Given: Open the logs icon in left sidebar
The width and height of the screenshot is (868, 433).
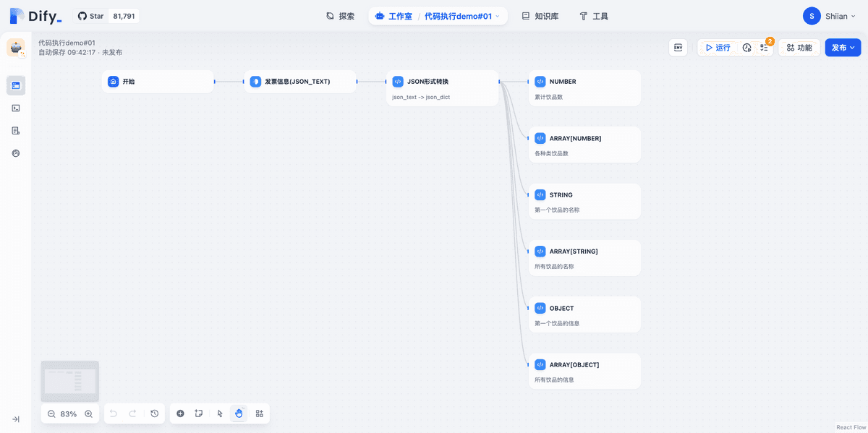Looking at the screenshot, I should (x=16, y=131).
